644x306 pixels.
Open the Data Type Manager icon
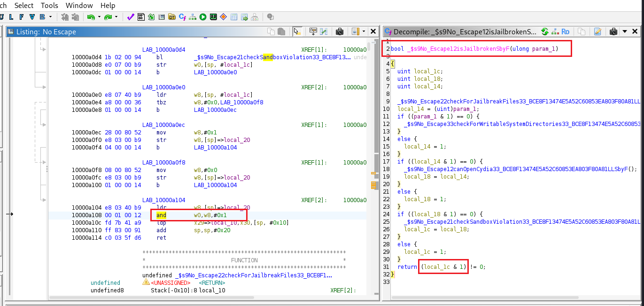coord(172,17)
